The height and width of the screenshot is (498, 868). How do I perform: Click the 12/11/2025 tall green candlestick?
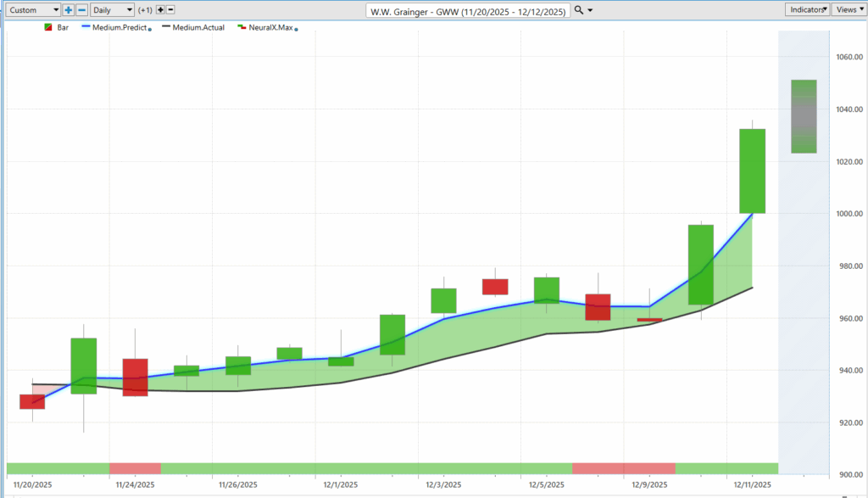[753, 171]
